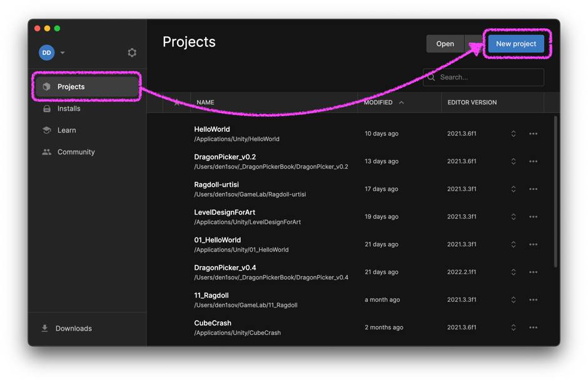The width and height of the screenshot is (588, 383).
Task: Open the Community section icon
Action: (x=46, y=152)
